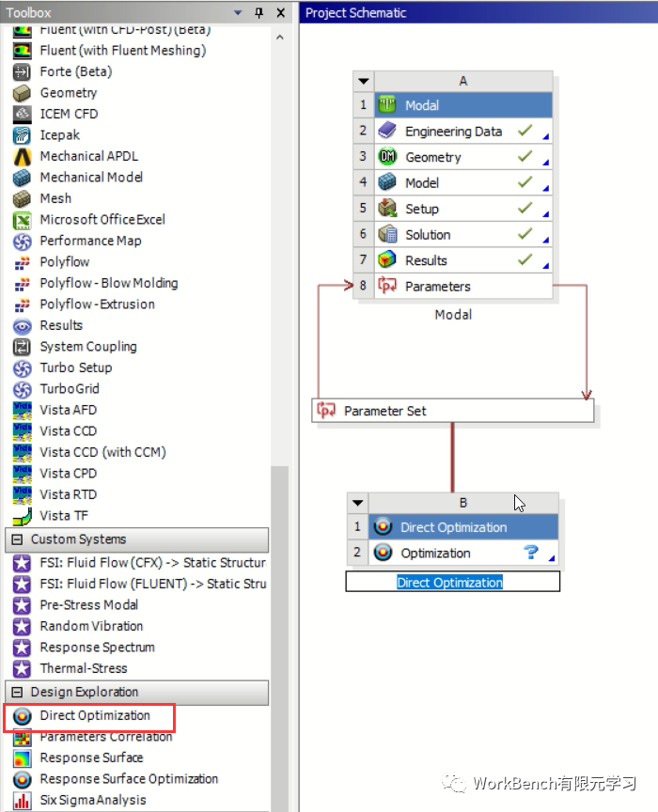Select Thermal-Stress custom system
The height and width of the screenshot is (812, 658).
click(x=84, y=668)
